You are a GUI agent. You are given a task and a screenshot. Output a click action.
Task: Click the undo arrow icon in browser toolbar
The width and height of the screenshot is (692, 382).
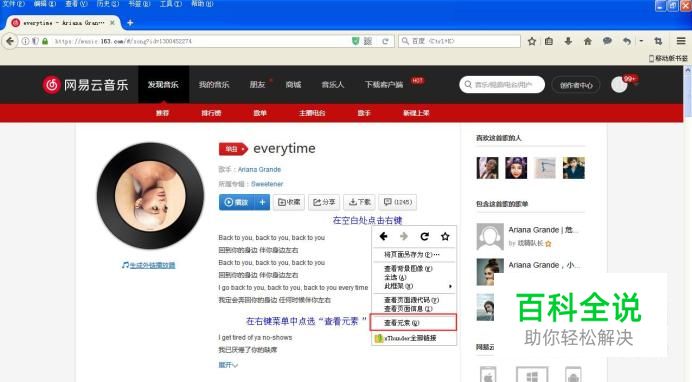click(x=627, y=41)
